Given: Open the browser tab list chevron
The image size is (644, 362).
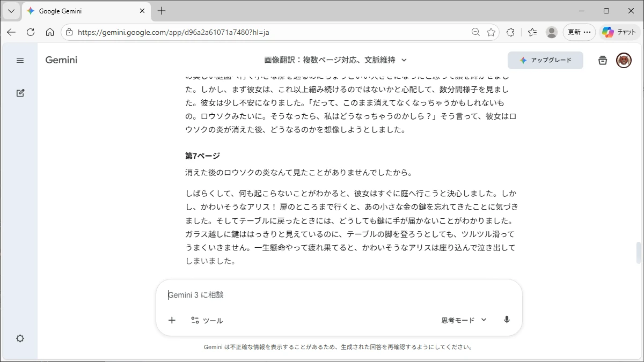Looking at the screenshot, I should 11,11.
